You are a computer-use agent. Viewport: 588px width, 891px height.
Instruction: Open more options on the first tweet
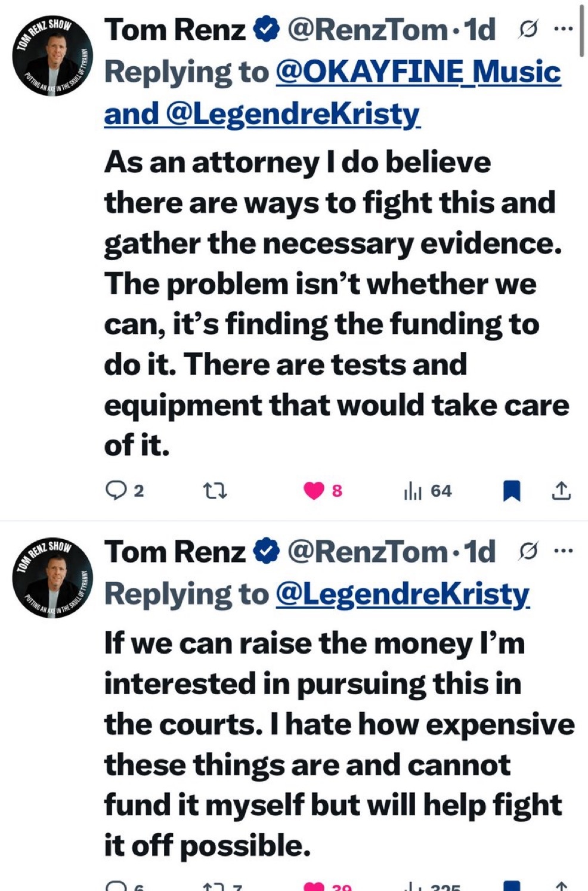click(x=563, y=29)
